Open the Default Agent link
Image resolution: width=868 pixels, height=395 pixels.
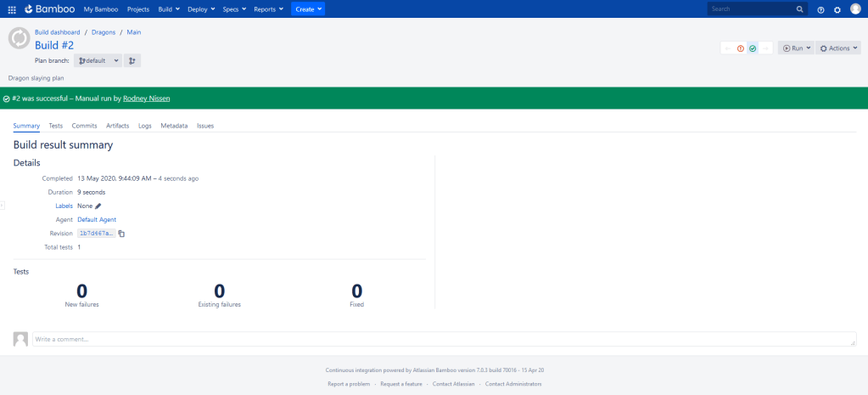97,219
